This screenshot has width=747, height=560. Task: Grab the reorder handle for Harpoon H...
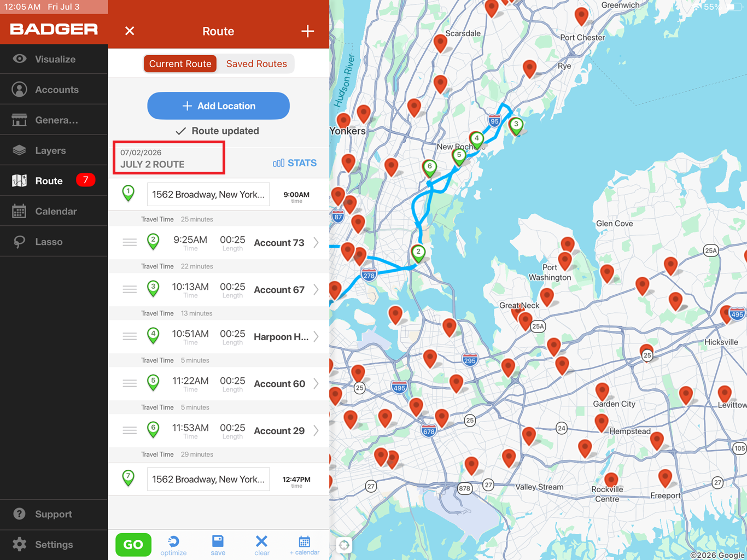pos(130,336)
